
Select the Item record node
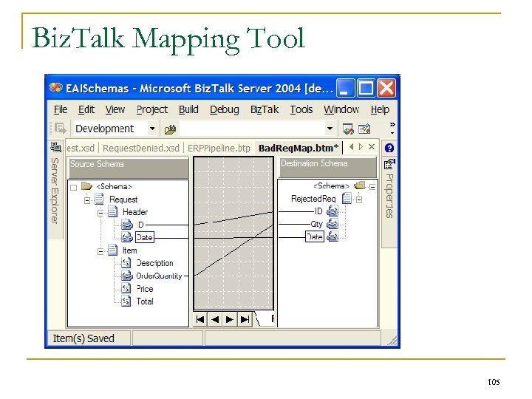(x=129, y=250)
